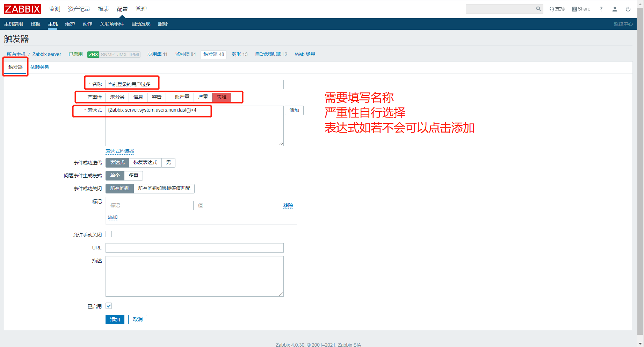Click the 标记 tag name field
Viewport: 644px width, 347px height.
pos(151,205)
